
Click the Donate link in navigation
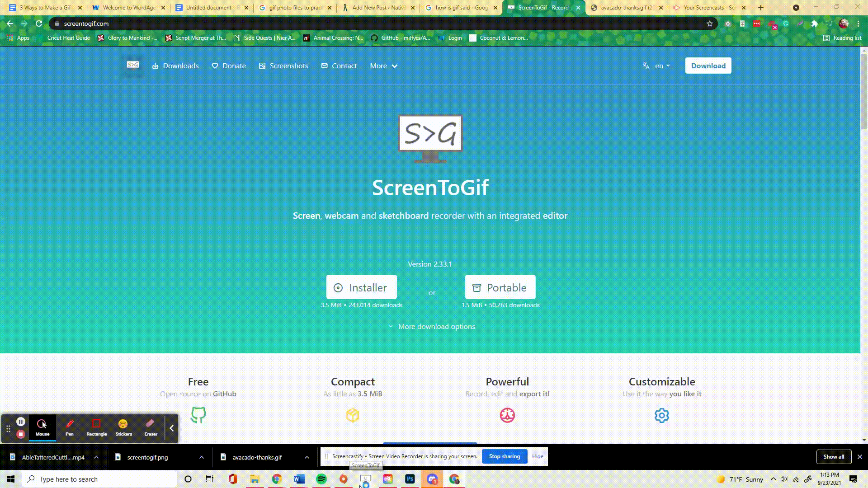[x=229, y=66]
